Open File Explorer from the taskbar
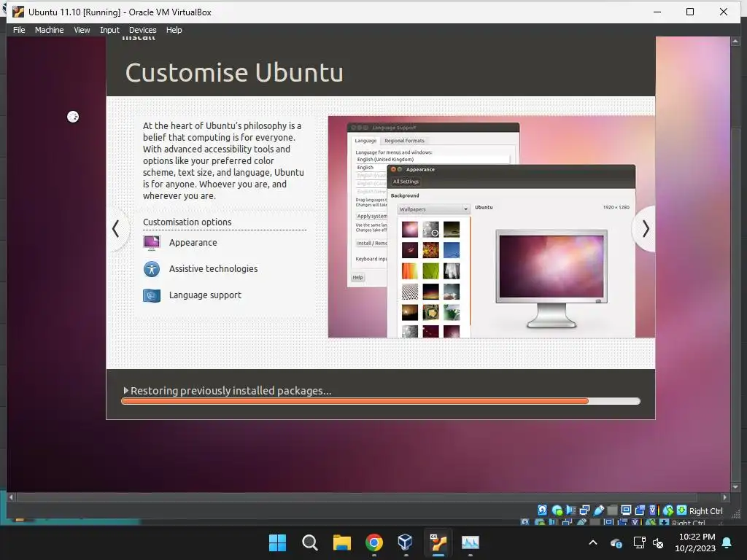Viewport: 747px width, 560px height. tap(341, 542)
